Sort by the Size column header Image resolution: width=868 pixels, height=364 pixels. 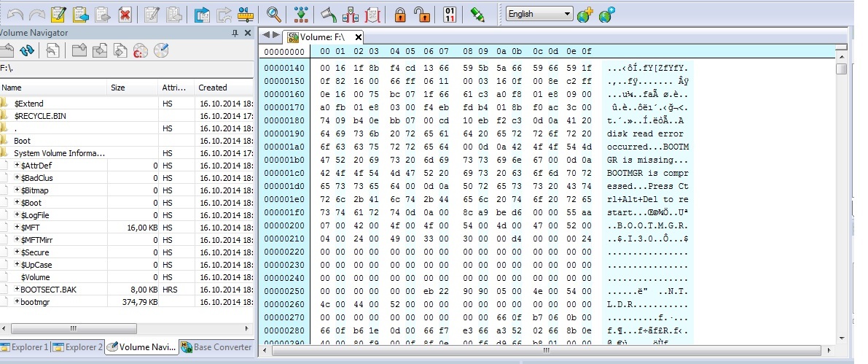[x=133, y=88]
